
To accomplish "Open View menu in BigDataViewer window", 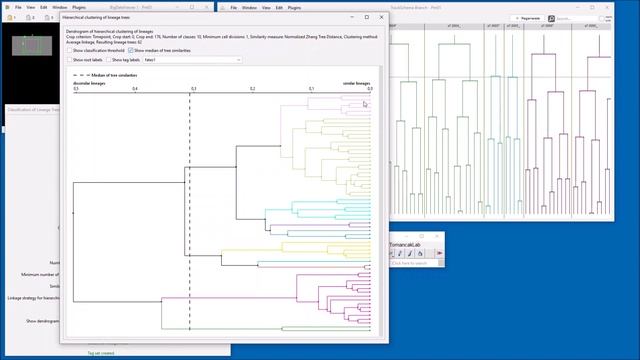I will (31, 7).
